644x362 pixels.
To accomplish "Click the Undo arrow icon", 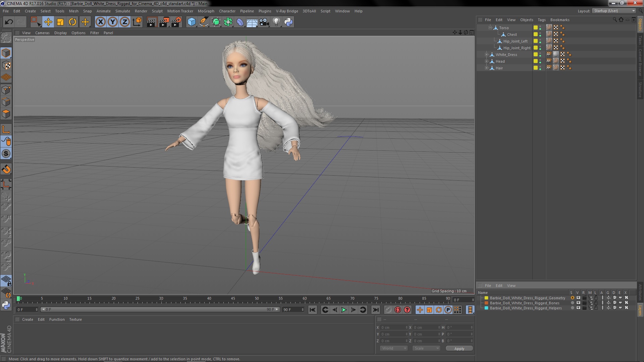I will coord(9,22).
